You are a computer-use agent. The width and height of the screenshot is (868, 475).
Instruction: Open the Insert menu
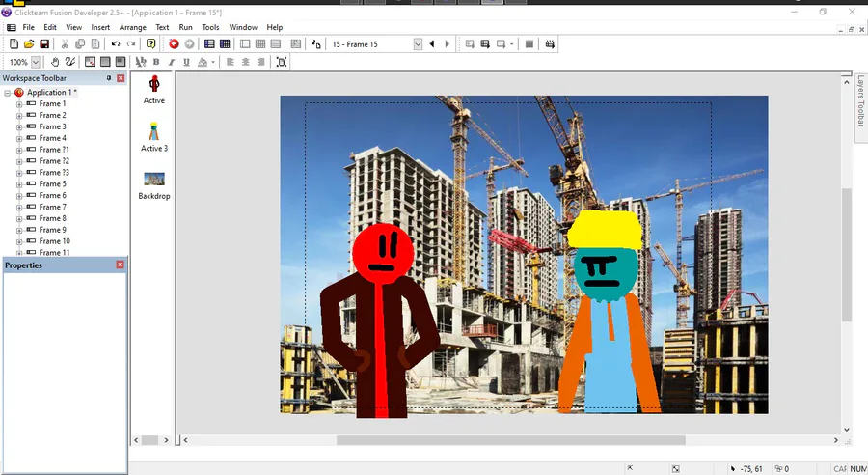(100, 27)
